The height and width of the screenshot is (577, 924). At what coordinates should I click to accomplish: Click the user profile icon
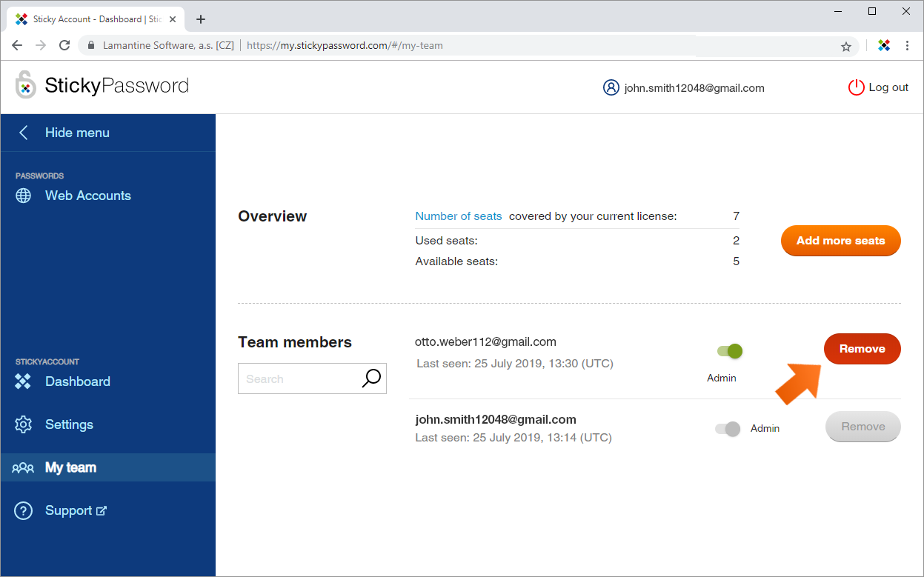coord(611,87)
